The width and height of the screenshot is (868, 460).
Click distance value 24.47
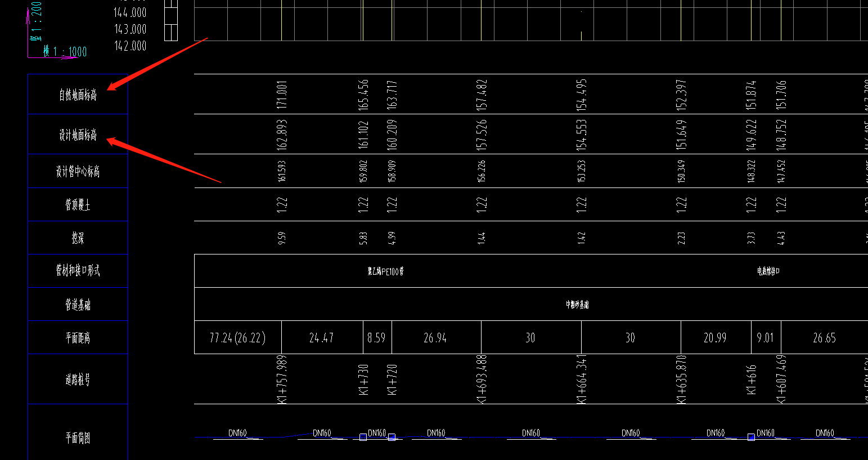tap(321, 338)
